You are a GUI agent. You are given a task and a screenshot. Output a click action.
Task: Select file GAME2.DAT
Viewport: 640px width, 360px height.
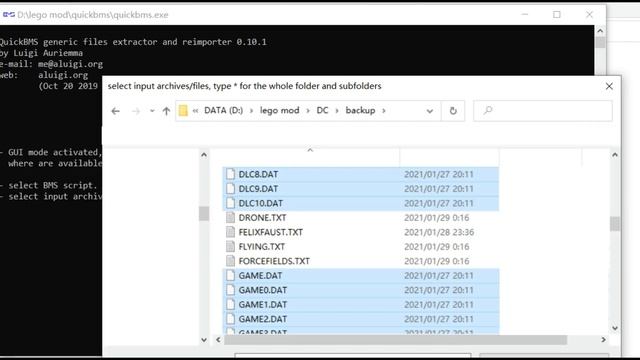click(360, 319)
